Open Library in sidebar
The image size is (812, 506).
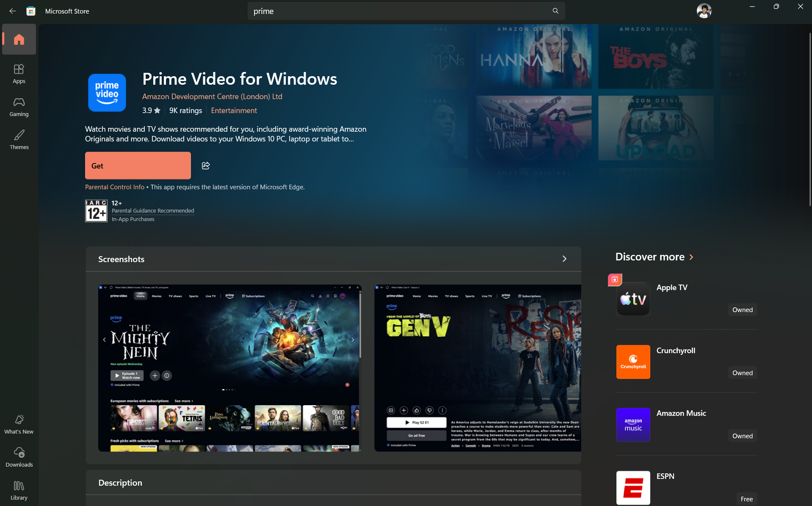point(19,490)
